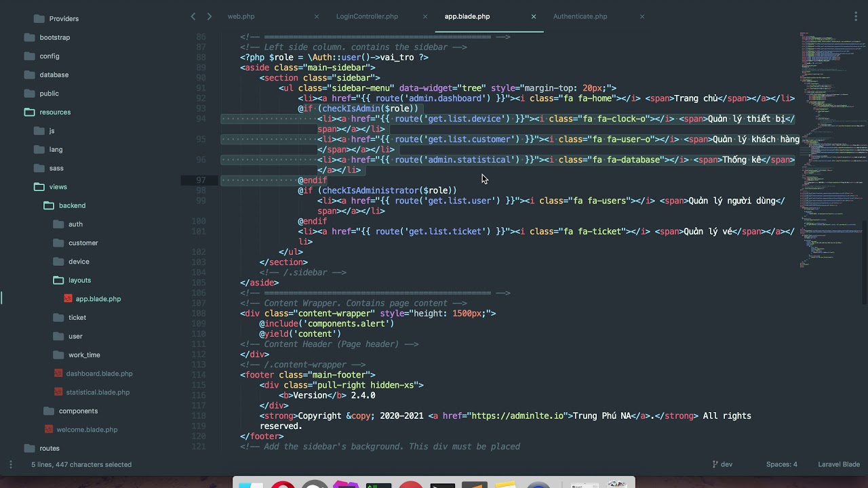This screenshot has height=488, width=868.
Task: Close the web.php tab
Action: pos(317,16)
